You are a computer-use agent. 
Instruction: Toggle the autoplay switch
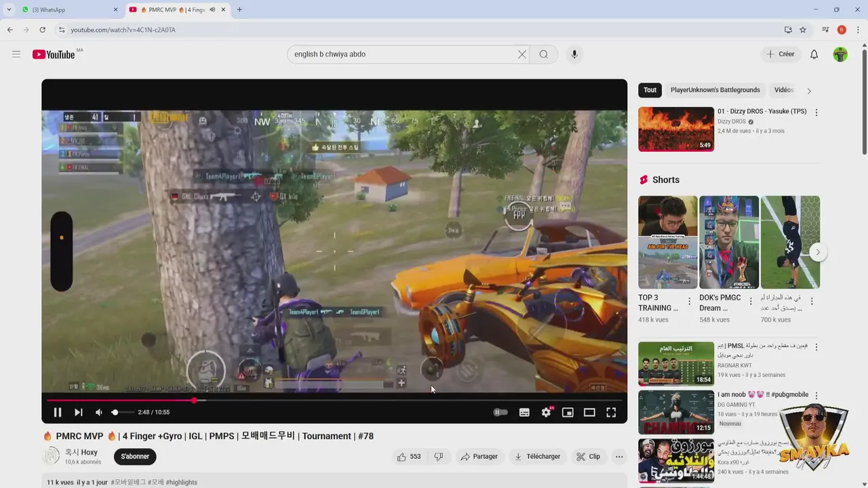[x=500, y=412]
